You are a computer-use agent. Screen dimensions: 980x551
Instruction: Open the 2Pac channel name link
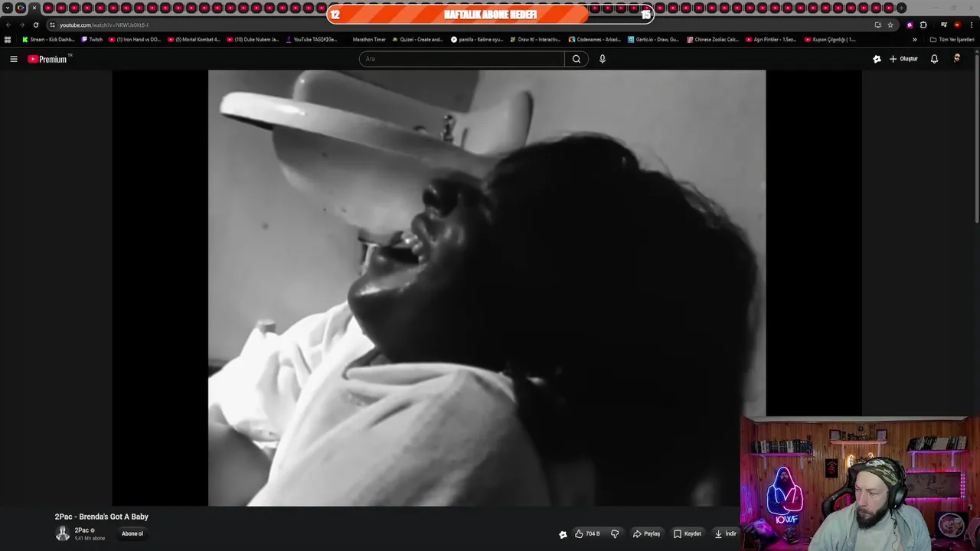[x=81, y=530]
